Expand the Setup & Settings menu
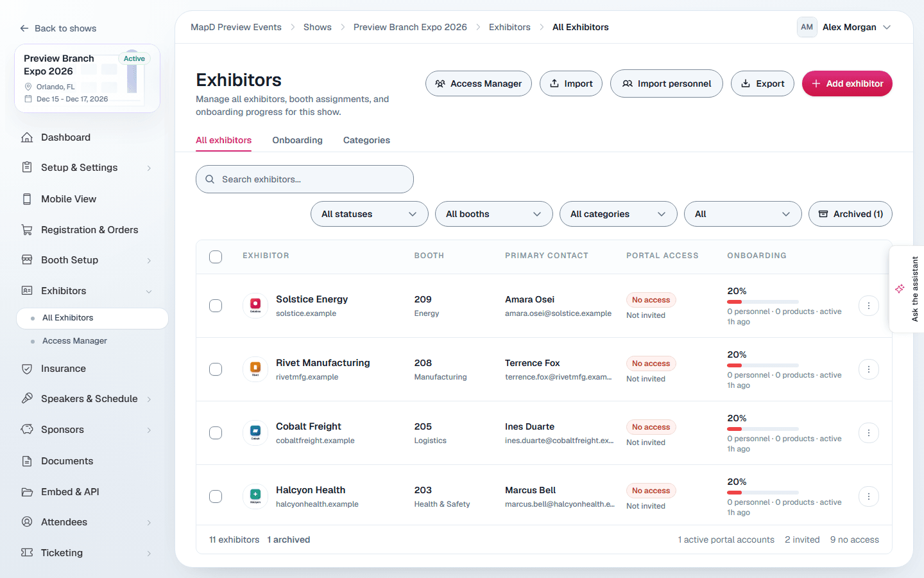The image size is (924, 578). coord(87,168)
